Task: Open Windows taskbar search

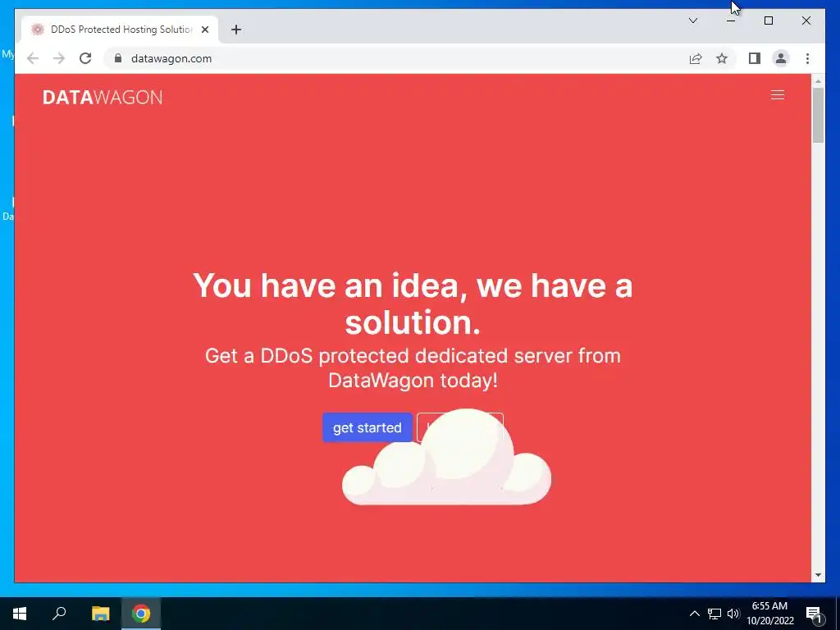Action: tap(59, 614)
